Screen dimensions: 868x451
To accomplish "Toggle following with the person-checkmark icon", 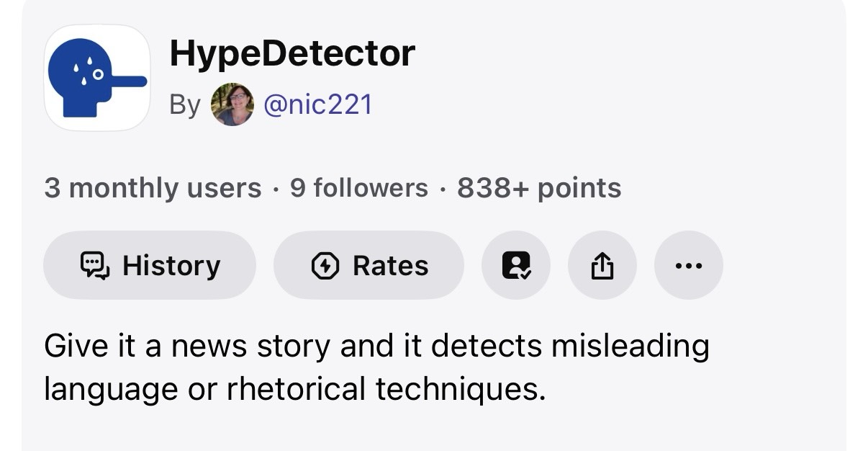I will click(516, 265).
